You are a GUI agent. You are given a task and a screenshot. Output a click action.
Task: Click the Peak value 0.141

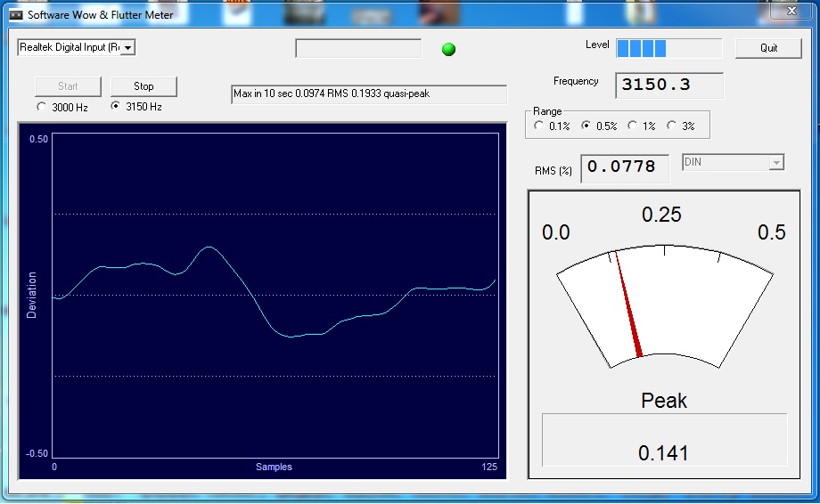point(662,453)
